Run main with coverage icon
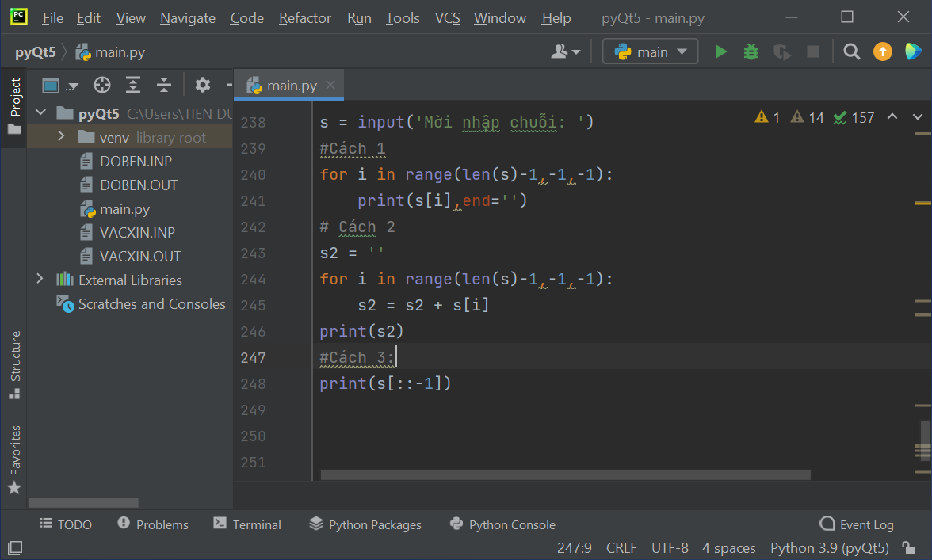Image resolution: width=932 pixels, height=560 pixels. pyautogui.click(x=782, y=52)
